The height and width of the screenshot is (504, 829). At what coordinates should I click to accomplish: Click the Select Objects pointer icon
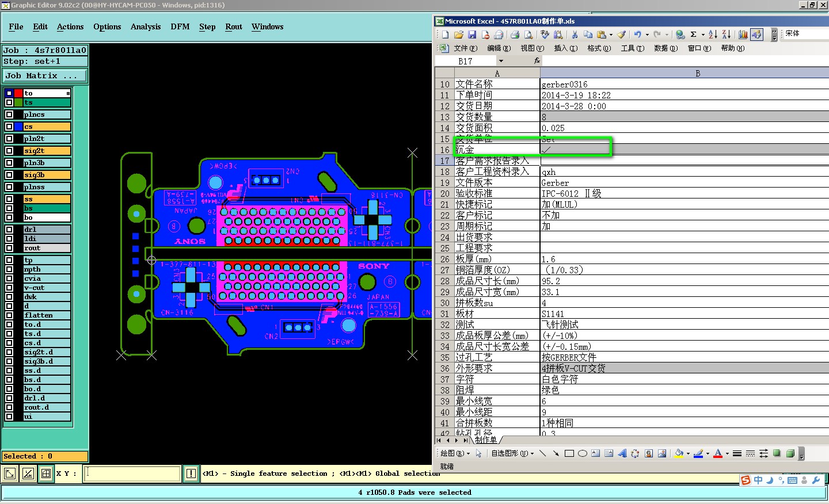pos(478,453)
